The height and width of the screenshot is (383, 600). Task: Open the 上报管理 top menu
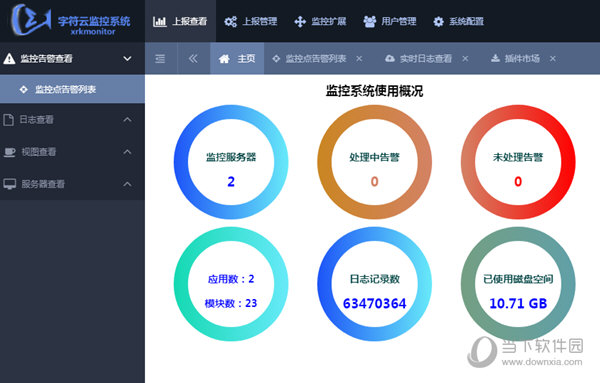[x=251, y=21]
